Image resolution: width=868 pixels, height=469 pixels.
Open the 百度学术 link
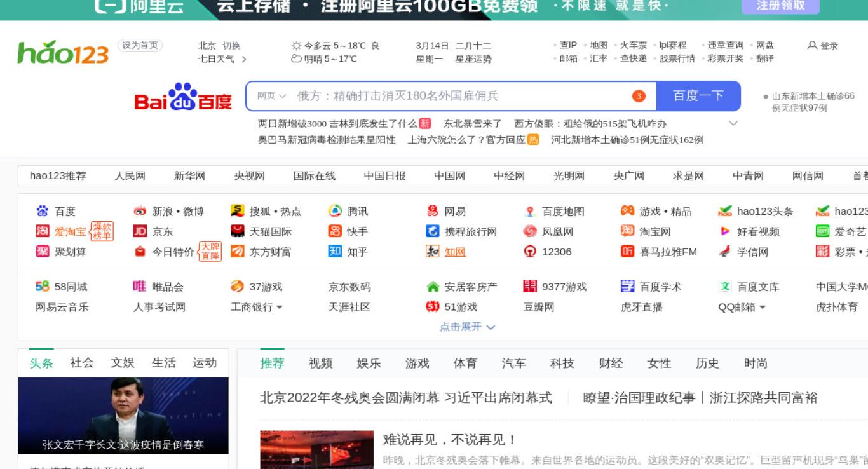point(660,287)
